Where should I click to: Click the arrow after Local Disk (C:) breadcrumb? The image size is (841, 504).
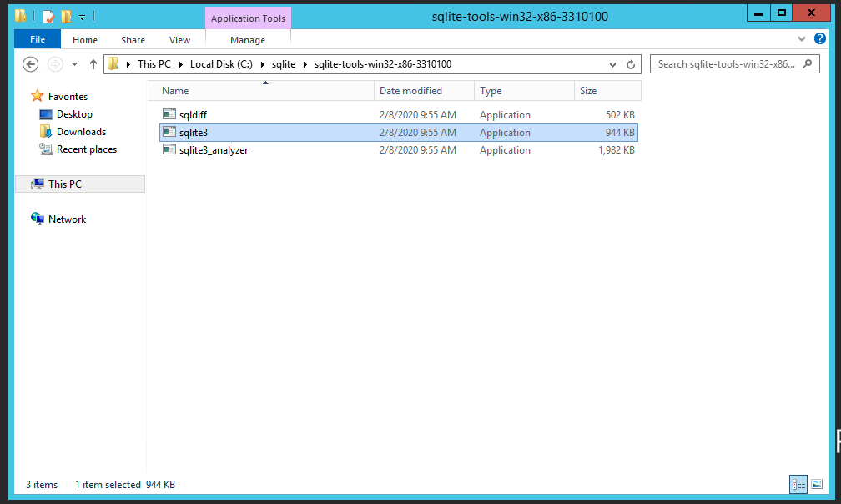pos(262,64)
